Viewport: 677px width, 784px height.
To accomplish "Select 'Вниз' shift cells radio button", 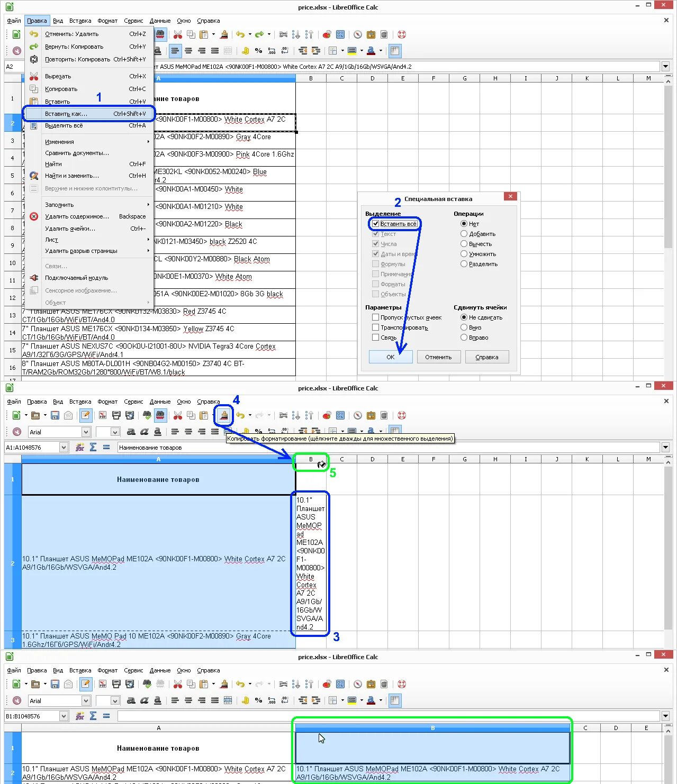I will [464, 327].
